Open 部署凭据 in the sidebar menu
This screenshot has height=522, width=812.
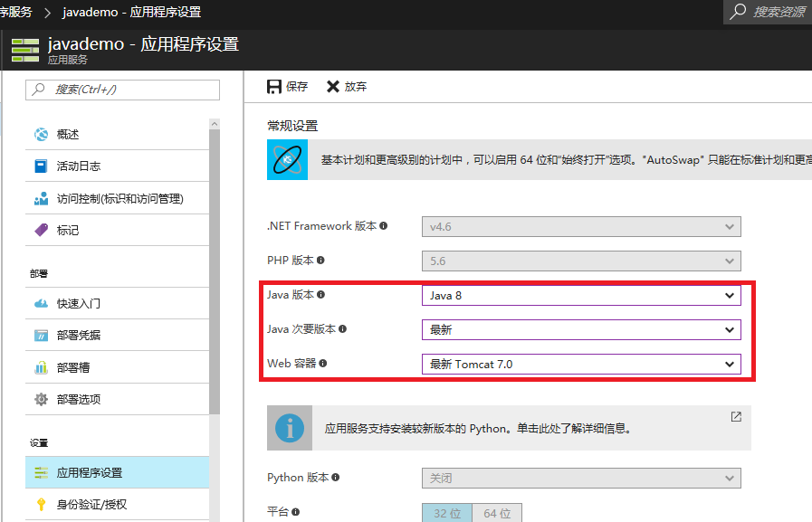[x=117, y=336]
